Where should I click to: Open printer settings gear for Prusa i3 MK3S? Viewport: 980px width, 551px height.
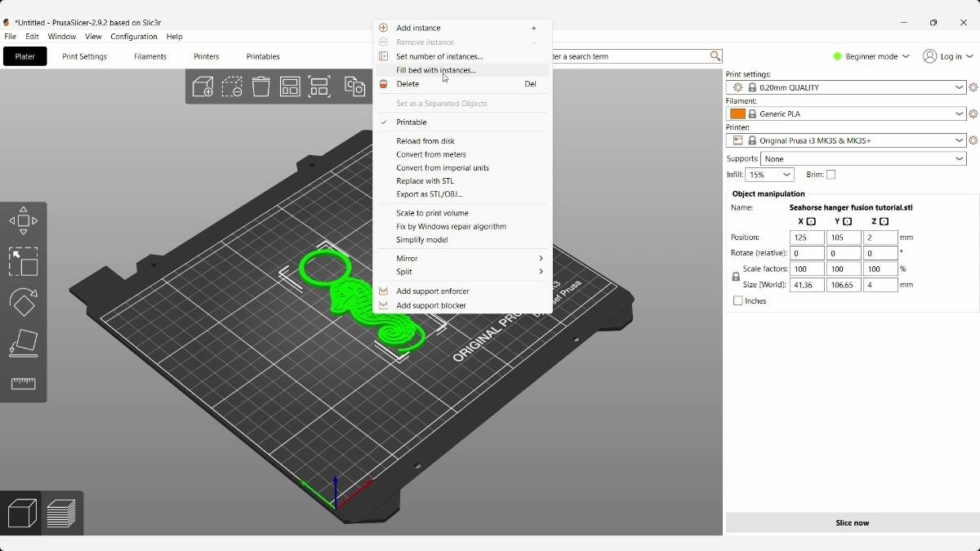tap(973, 140)
